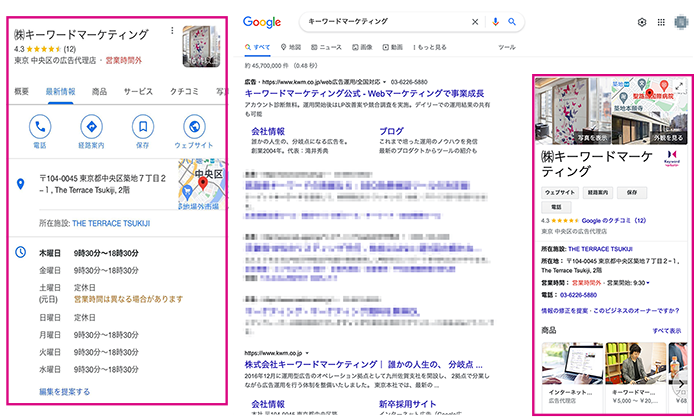700x420 pixels.
Task: Open the サービス tab
Action: click(x=138, y=91)
